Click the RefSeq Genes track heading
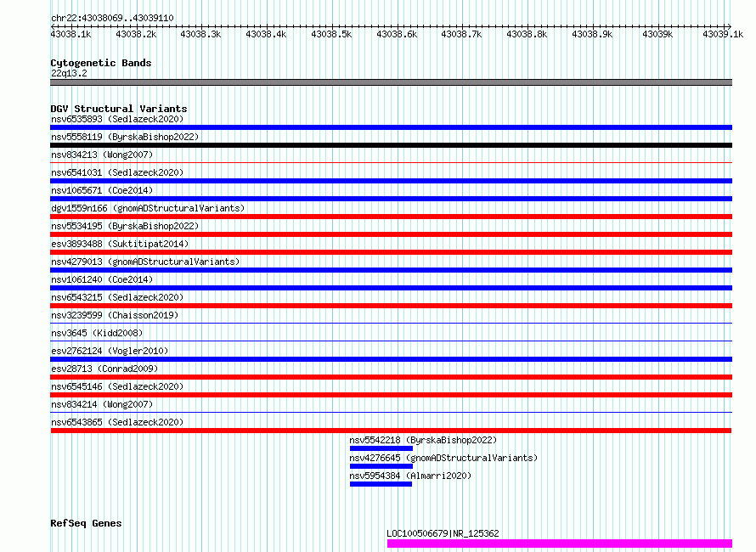This screenshot has width=756, height=552. [x=86, y=523]
